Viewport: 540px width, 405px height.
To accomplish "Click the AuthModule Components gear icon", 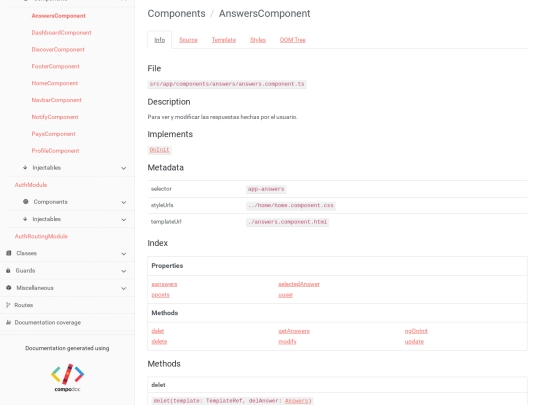I will (x=25, y=201).
